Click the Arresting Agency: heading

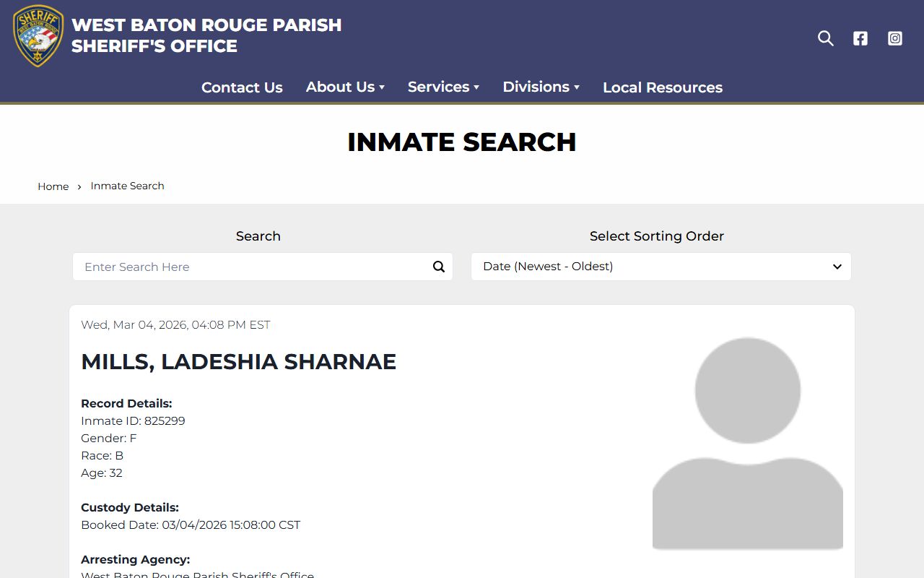pos(136,559)
